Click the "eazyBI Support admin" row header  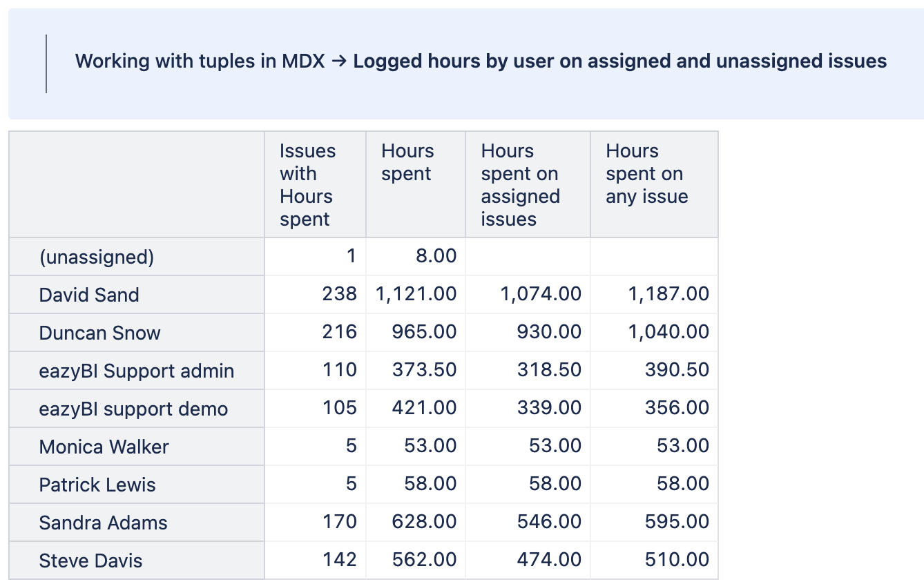coord(136,371)
